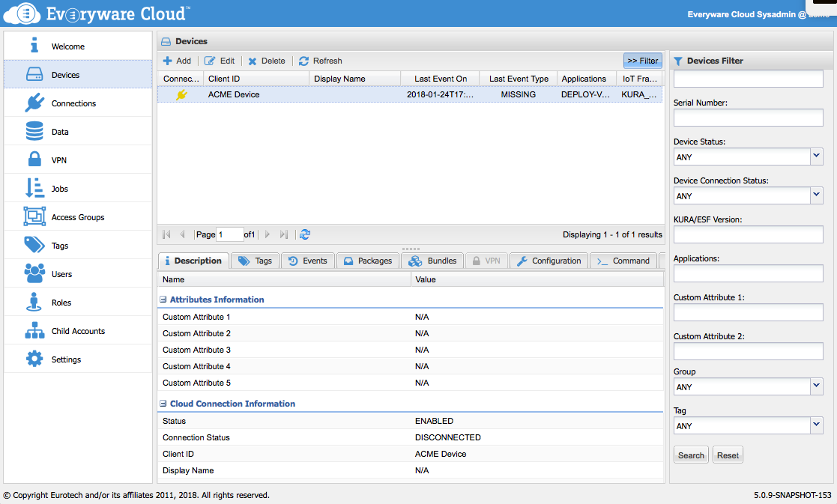The height and width of the screenshot is (504, 837).
Task: Open the Child Accounts hierarchy icon
Action: point(34,330)
